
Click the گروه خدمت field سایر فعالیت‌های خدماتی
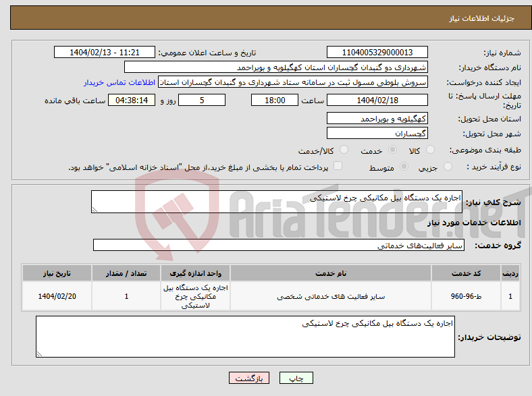click(x=279, y=245)
